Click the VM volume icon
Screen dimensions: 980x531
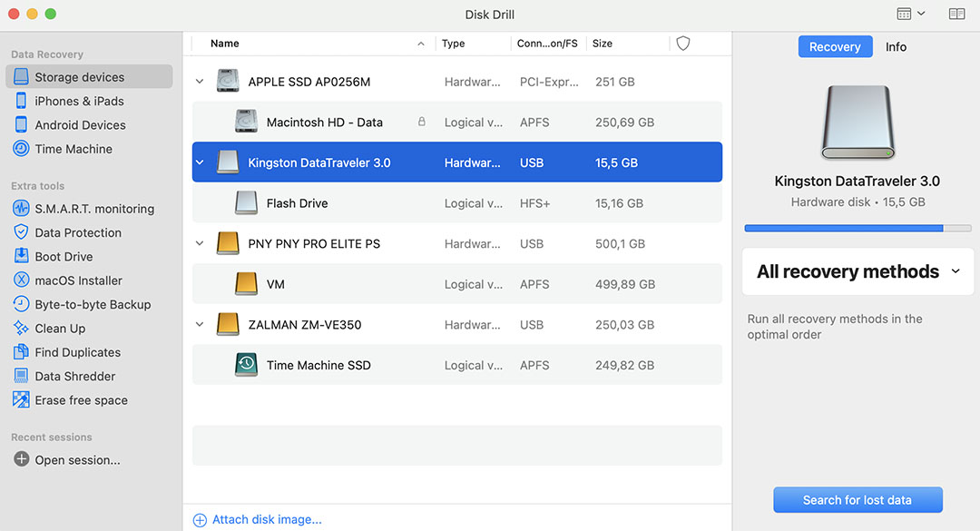246,284
